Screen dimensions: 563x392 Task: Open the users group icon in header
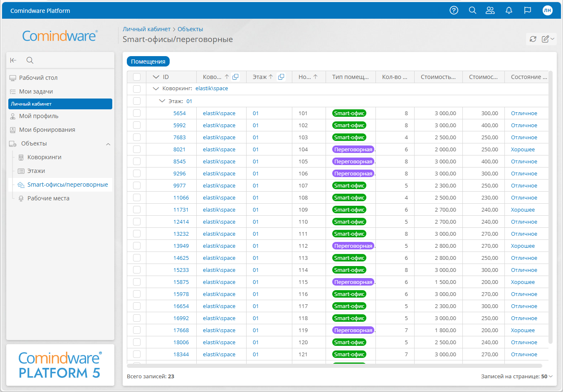tap(490, 10)
